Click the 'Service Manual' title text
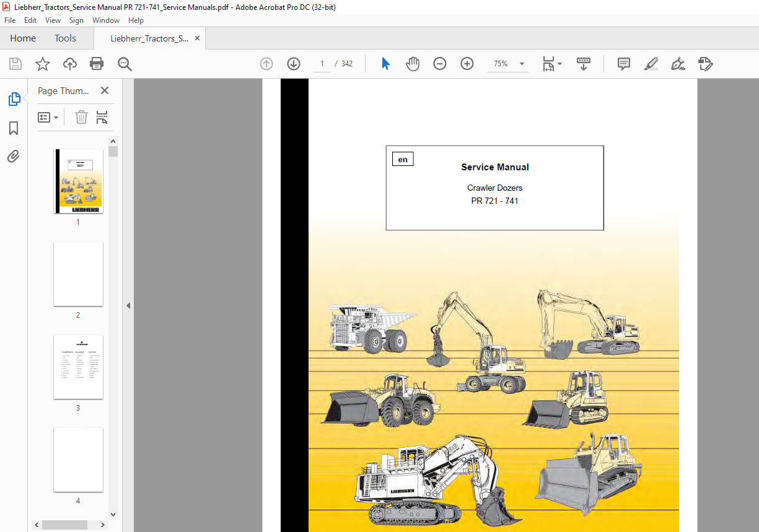This screenshot has width=759, height=532. pyautogui.click(x=495, y=167)
